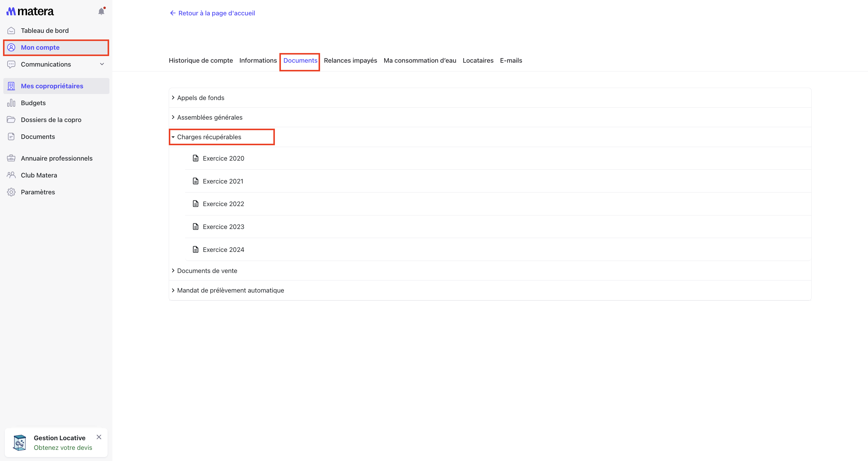The width and height of the screenshot is (868, 461).
Task: Click the Paramètres gear icon
Action: pyautogui.click(x=11, y=192)
